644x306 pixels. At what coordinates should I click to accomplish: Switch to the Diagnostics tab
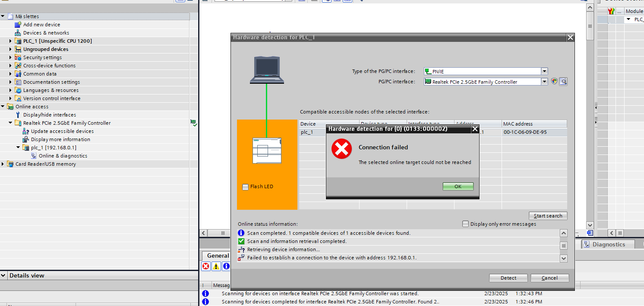click(x=609, y=244)
